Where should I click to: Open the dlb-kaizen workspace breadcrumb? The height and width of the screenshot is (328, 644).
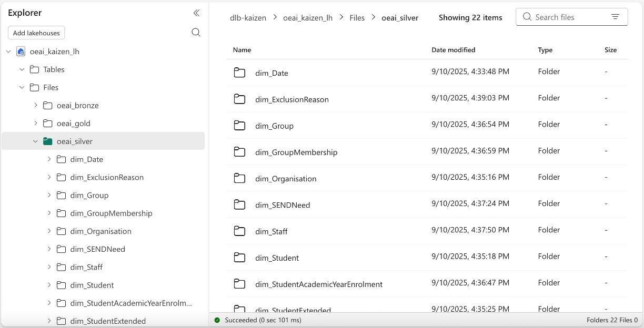click(x=249, y=17)
